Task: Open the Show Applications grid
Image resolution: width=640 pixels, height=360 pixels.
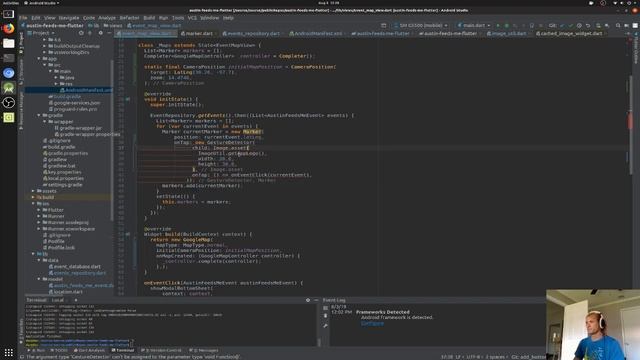Action: tap(9, 352)
